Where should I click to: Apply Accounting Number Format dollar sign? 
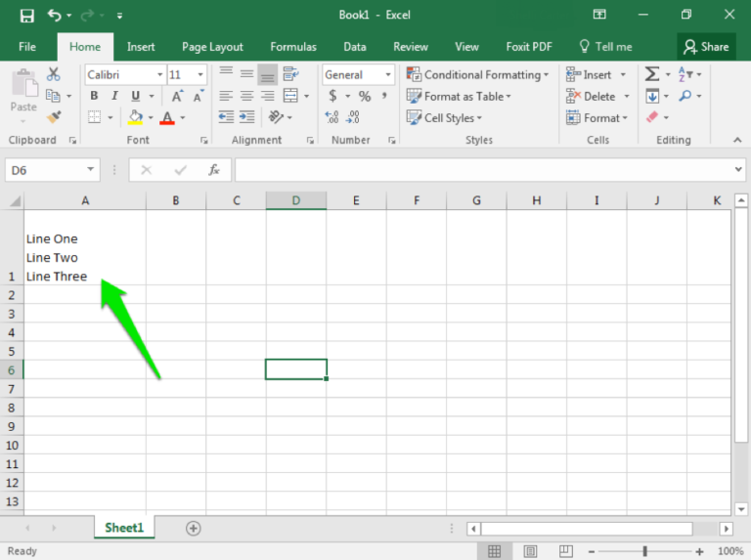point(332,96)
